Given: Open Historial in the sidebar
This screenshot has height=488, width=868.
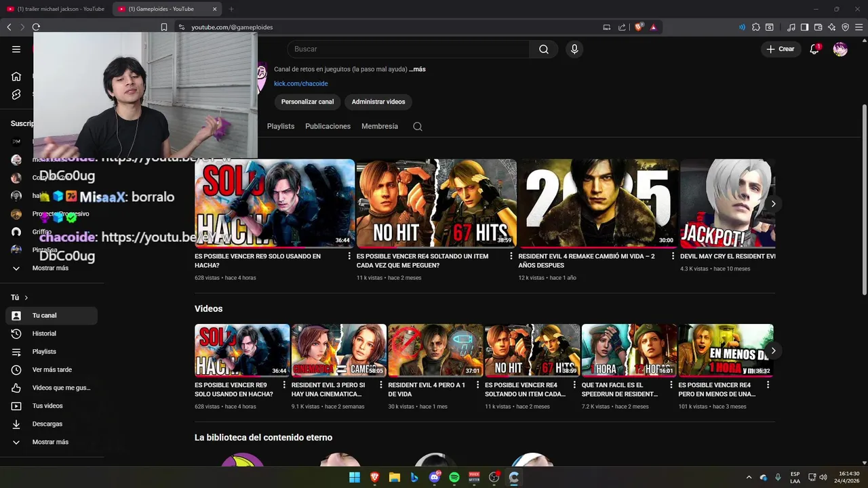Looking at the screenshot, I should (52, 333).
